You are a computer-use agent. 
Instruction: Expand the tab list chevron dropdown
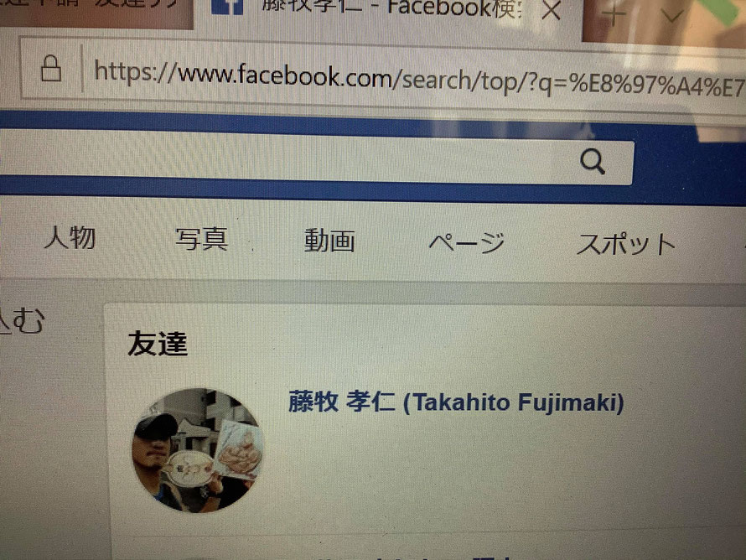pyautogui.click(x=671, y=17)
